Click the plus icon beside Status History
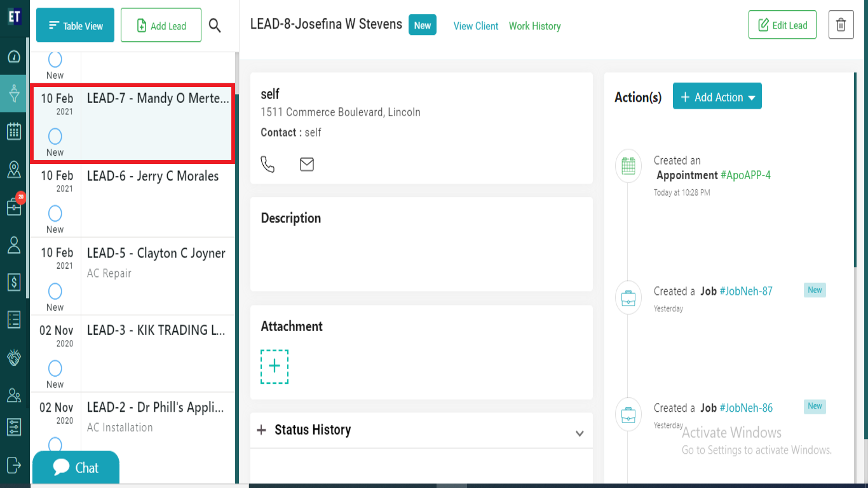This screenshot has width=868, height=488. point(261,430)
